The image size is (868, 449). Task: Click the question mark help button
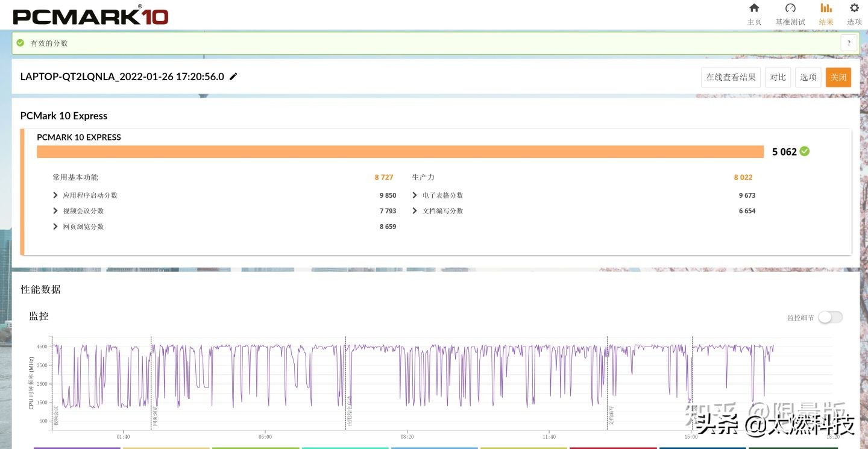tap(849, 43)
